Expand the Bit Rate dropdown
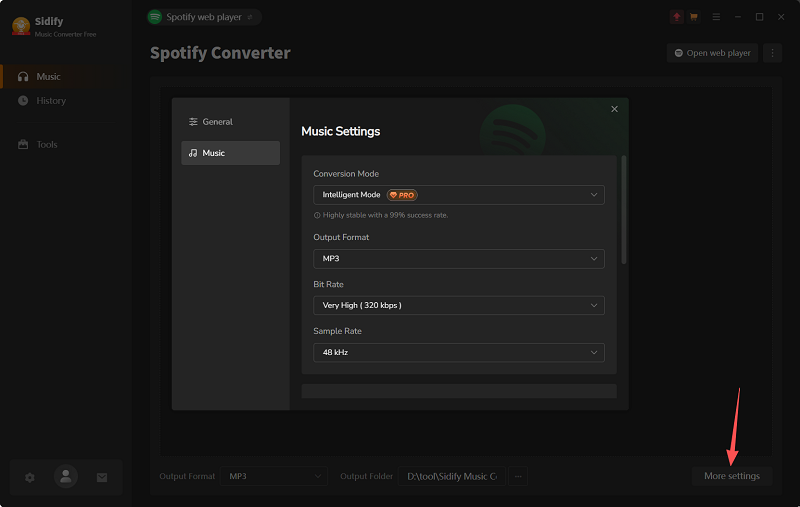Image resolution: width=800 pixels, height=507 pixels. point(459,306)
